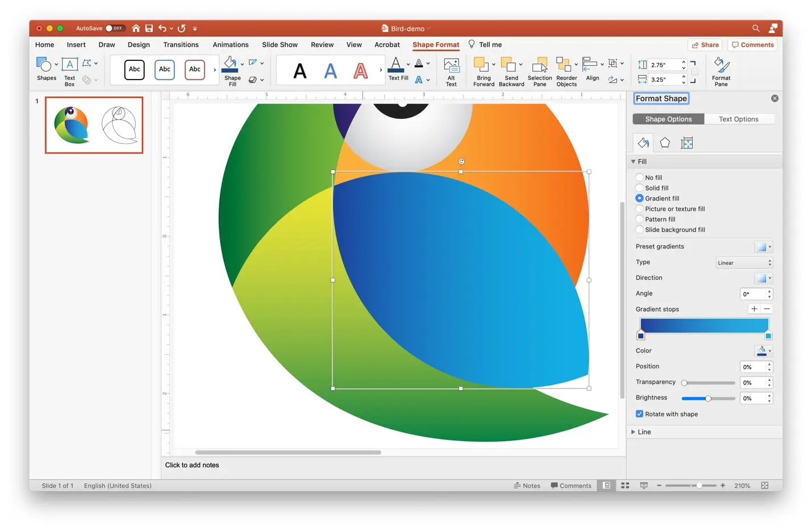Select the Pattern fill radio button
This screenshot has height=530, width=812.
tap(640, 219)
